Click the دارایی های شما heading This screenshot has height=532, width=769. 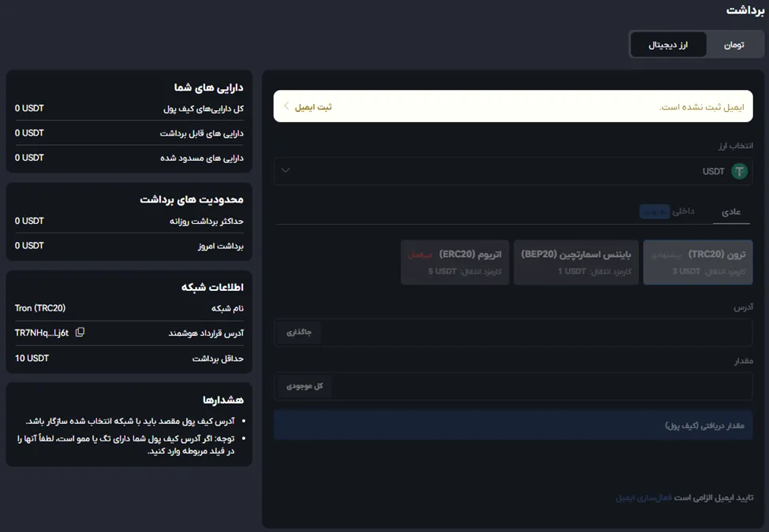(208, 87)
